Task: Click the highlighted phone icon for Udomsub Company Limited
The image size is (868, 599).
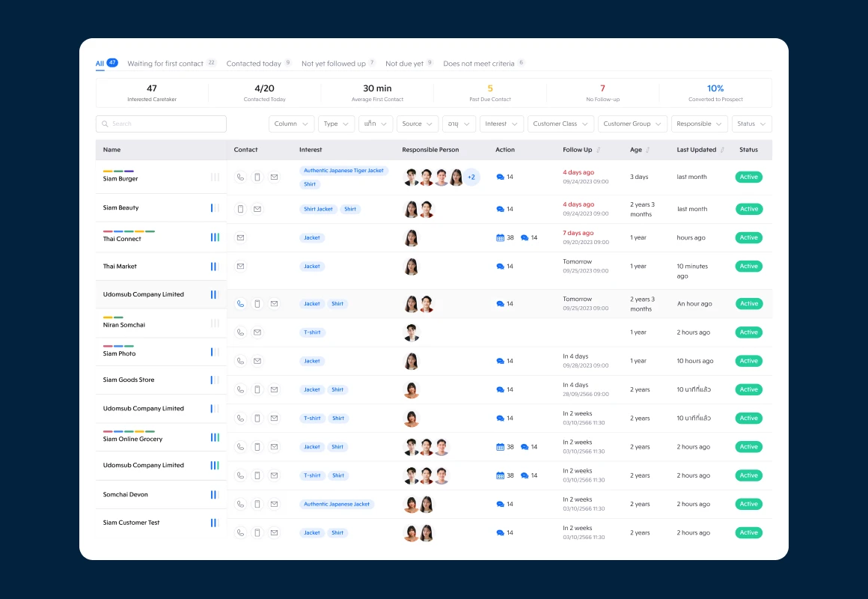Action: pyautogui.click(x=240, y=304)
